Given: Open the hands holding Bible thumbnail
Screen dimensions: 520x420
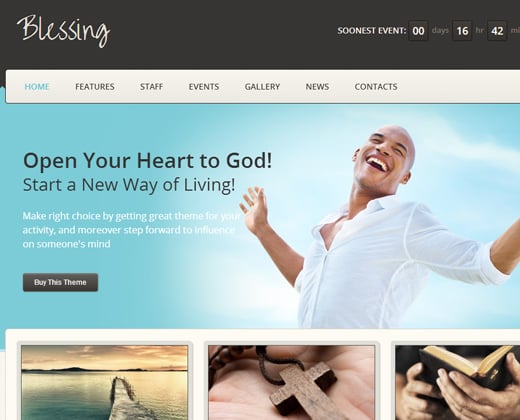Looking at the screenshot, I should click(x=457, y=382).
